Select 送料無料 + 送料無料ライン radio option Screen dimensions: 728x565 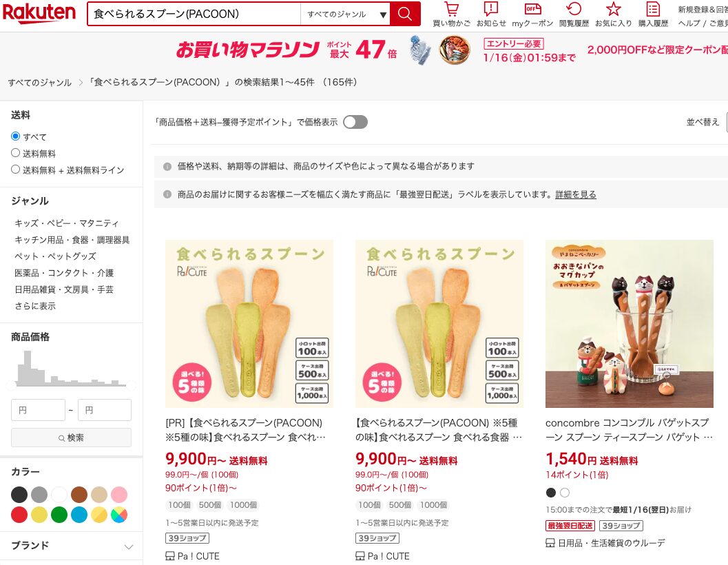[16, 169]
